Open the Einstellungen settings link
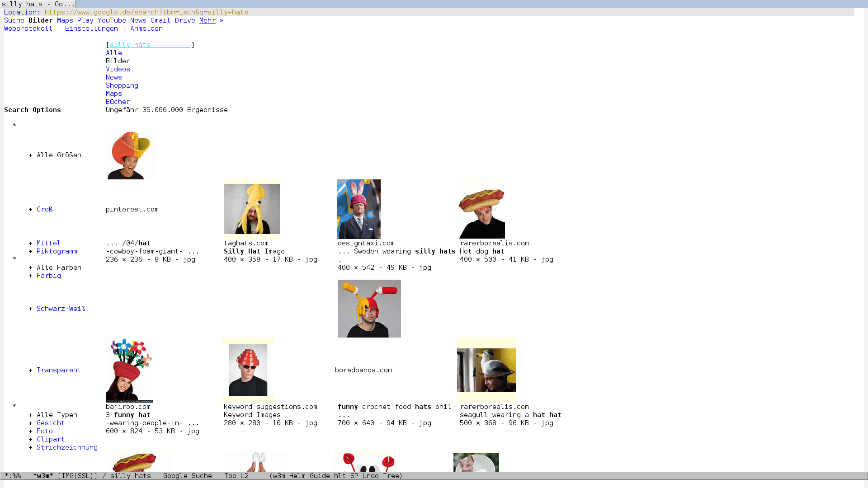Screen dimensions: 868x488 91,28
